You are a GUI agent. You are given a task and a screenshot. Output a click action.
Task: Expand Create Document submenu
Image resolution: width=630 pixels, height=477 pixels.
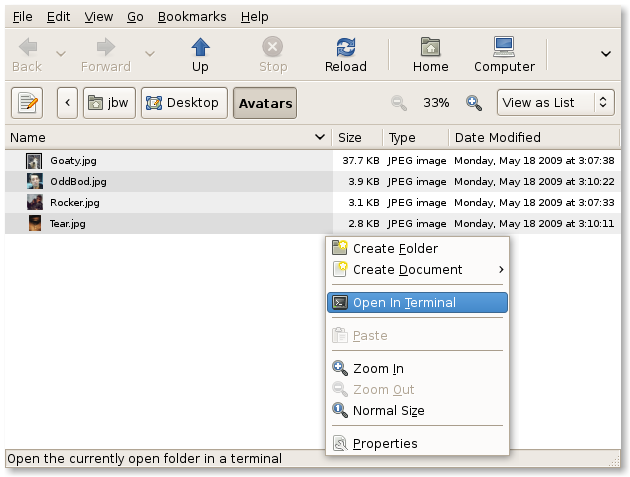point(418,270)
